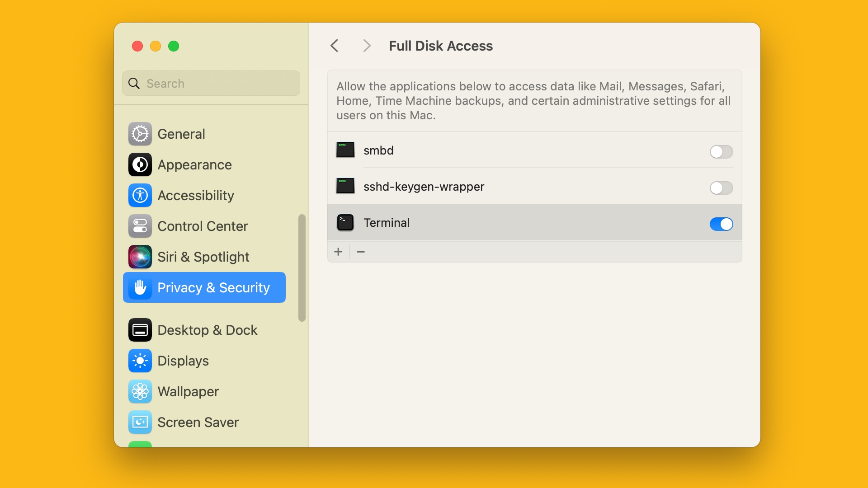Click the Accessibility icon in sidebar
Image resolution: width=868 pixels, height=488 pixels.
click(140, 195)
